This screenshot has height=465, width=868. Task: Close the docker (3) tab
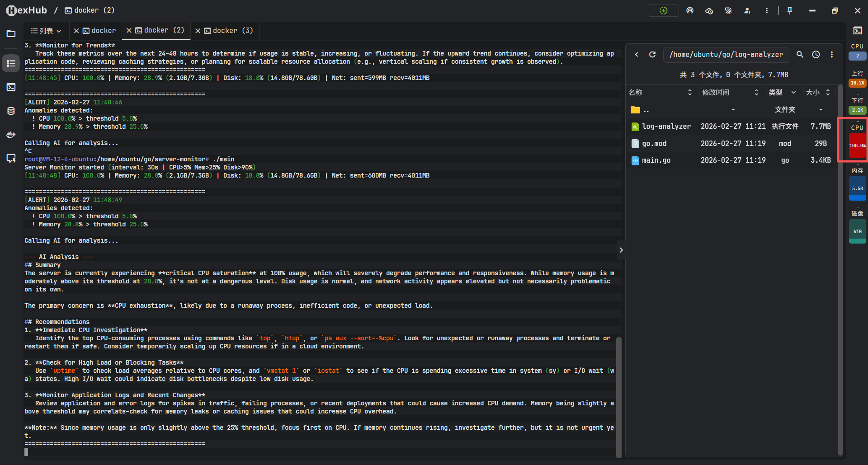tap(198, 31)
